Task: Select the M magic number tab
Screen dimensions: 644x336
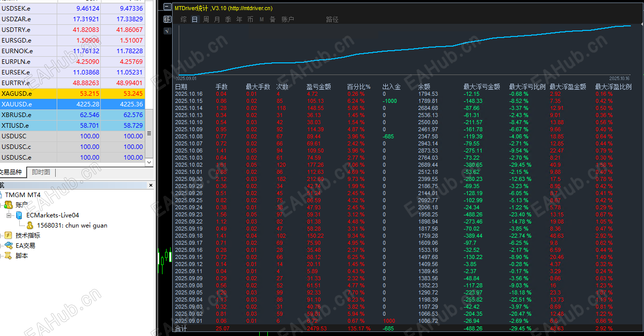Action: [x=262, y=19]
